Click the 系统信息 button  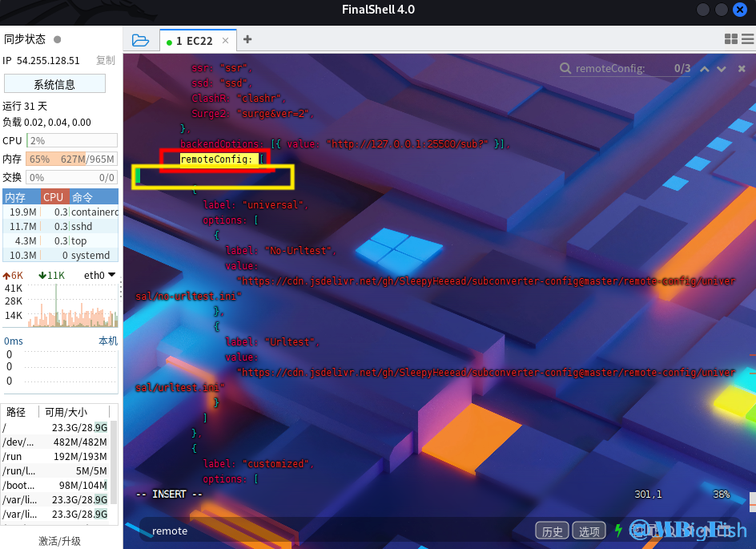54,84
